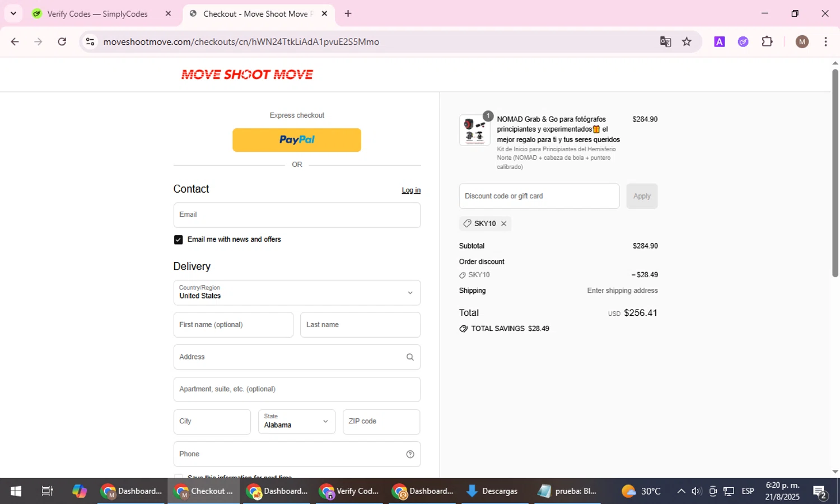Open the round purple extension icon
840x504 pixels.
(743, 41)
